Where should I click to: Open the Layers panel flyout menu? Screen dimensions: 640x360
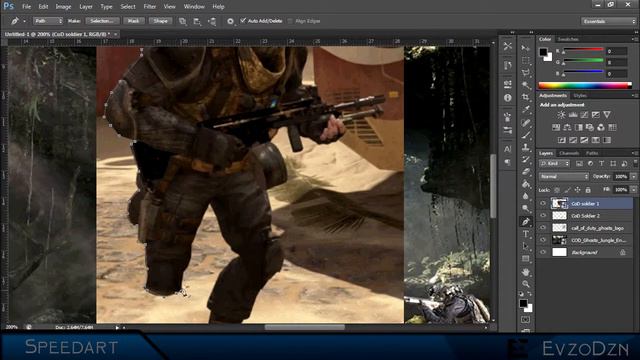(x=634, y=153)
